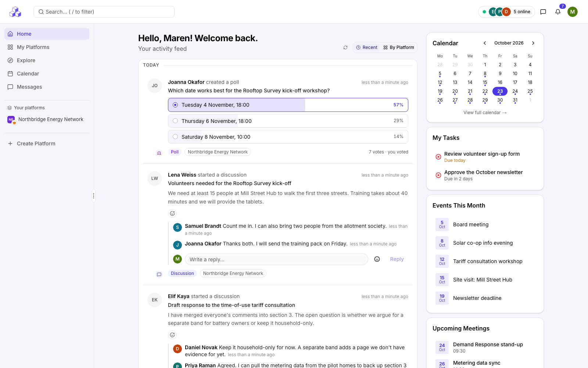588x368 pixels.
Task: Collapse the sidebar using drag handle
Action: pos(94,196)
